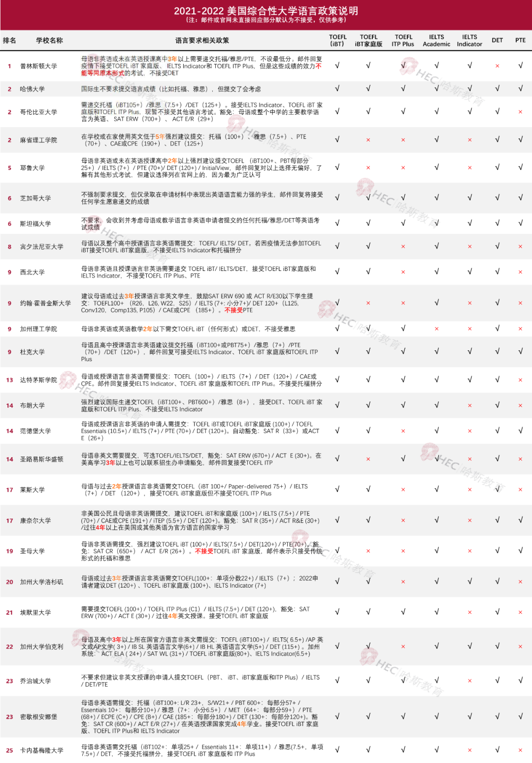Select school name "卡内基梅隆大学"
Screen dimensions: 532x763
pyautogui.click(x=41, y=750)
